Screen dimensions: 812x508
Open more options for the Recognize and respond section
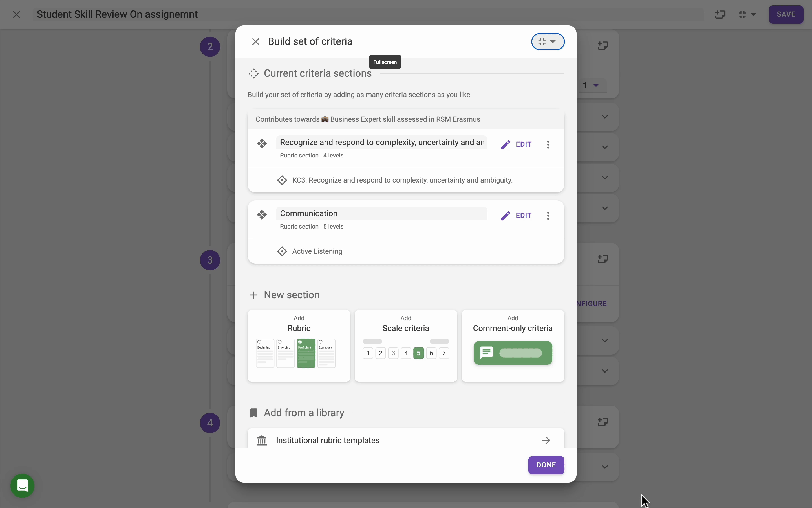(548, 144)
